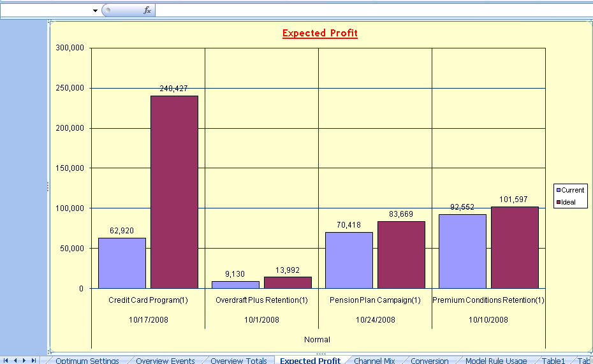
Task: Select the Premium Conditions Retention Current bar
Action: 462,251
